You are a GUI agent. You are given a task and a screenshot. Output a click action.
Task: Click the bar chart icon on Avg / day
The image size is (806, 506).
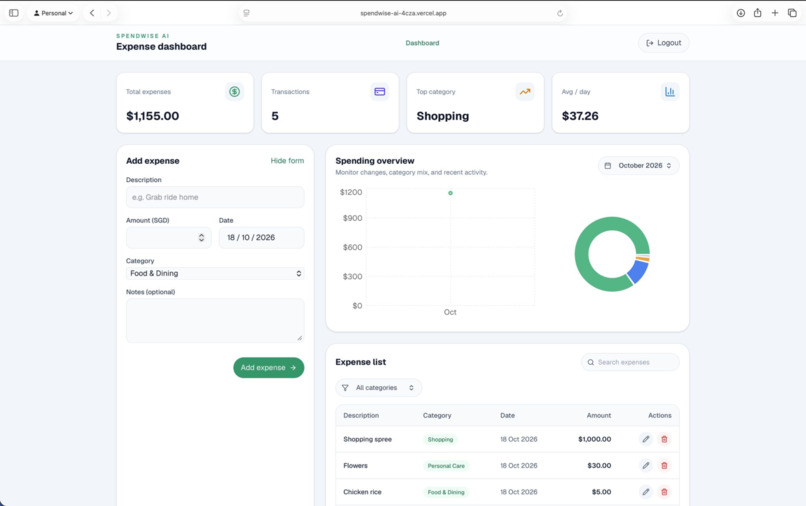pyautogui.click(x=670, y=92)
